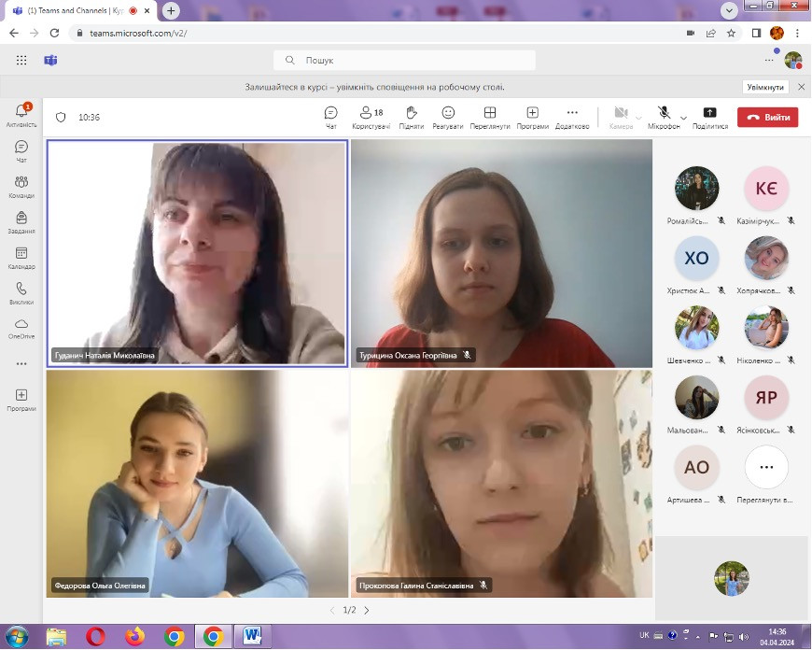Raise hand (Підняти) in meeting
Viewport: 812px width, 650px height.
click(x=412, y=118)
